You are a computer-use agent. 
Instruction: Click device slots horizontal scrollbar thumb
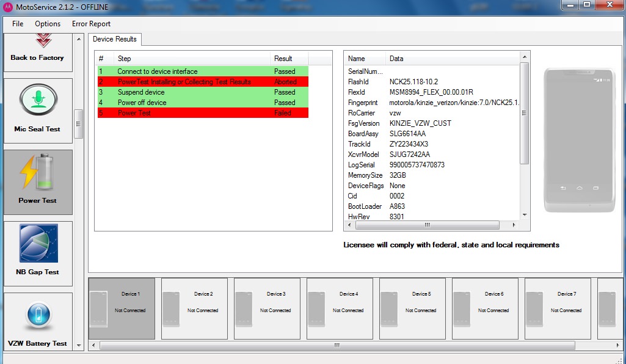pos(337,345)
